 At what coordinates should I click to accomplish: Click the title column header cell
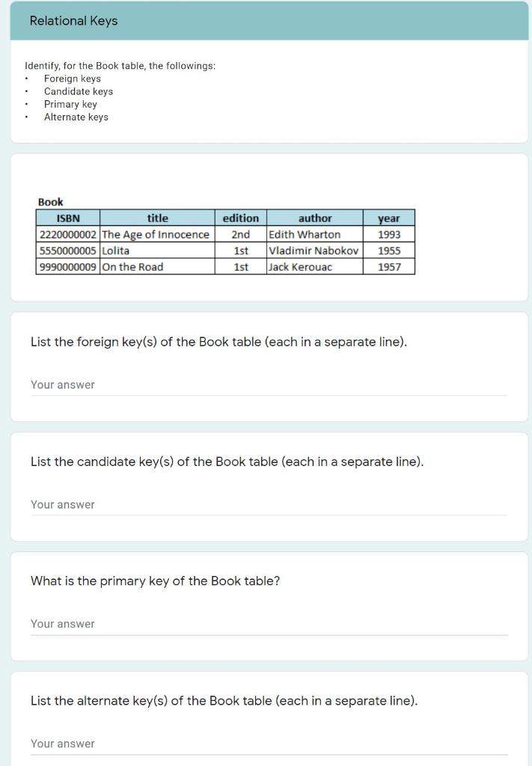point(157,218)
